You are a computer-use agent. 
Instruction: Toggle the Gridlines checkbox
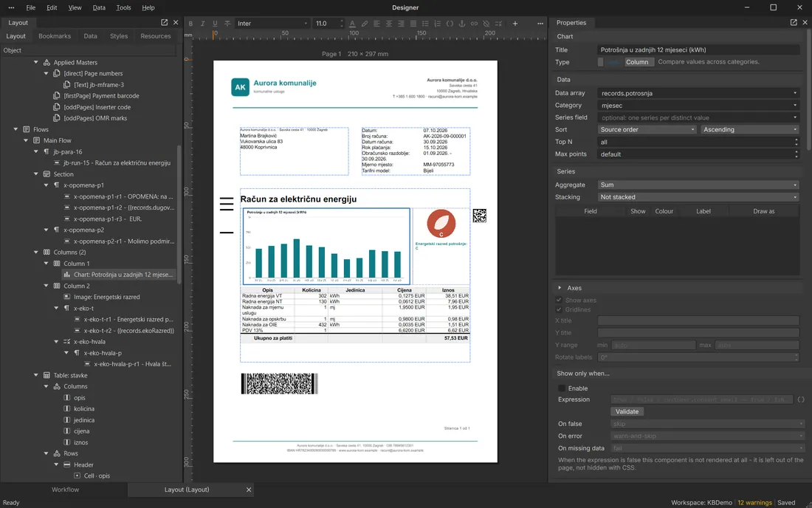[x=559, y=309]
